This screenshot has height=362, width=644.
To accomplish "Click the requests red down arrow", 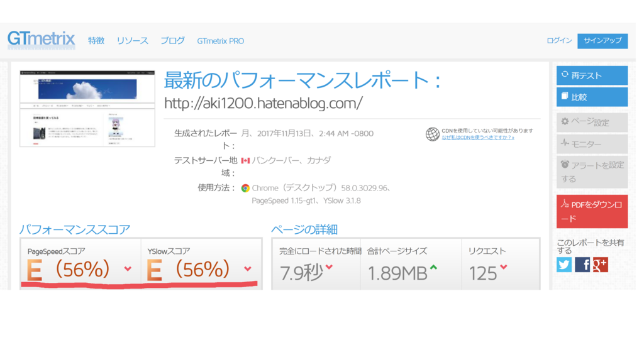I will 504,267.
